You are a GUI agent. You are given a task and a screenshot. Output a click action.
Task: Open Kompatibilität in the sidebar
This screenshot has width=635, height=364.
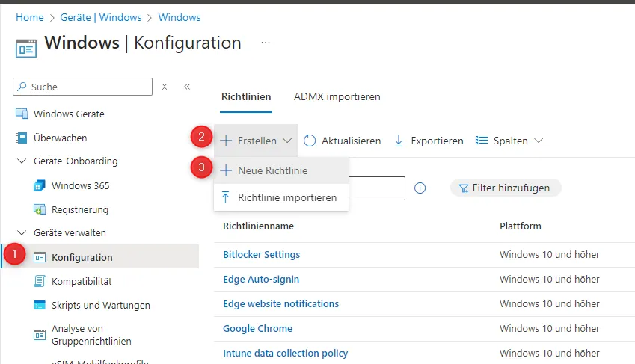[81, 281]
